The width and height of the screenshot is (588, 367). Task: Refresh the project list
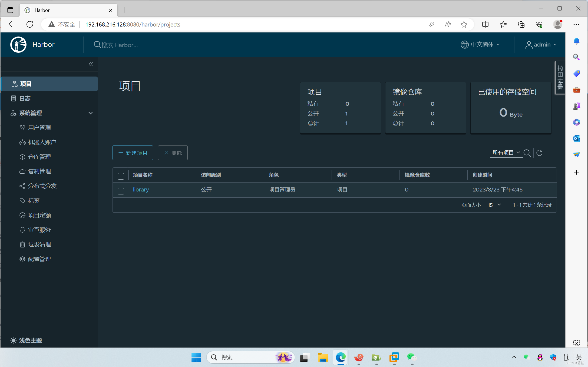click(x=539, y=153)
